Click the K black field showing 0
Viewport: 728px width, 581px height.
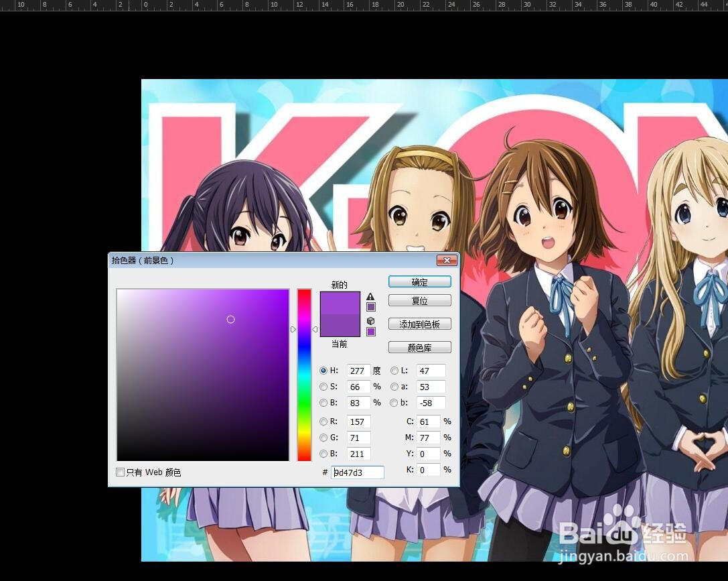[x=428, y=470]
